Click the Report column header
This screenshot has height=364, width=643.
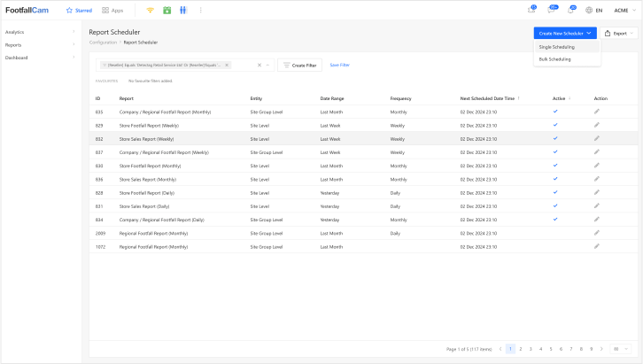(x=127, y=98)
